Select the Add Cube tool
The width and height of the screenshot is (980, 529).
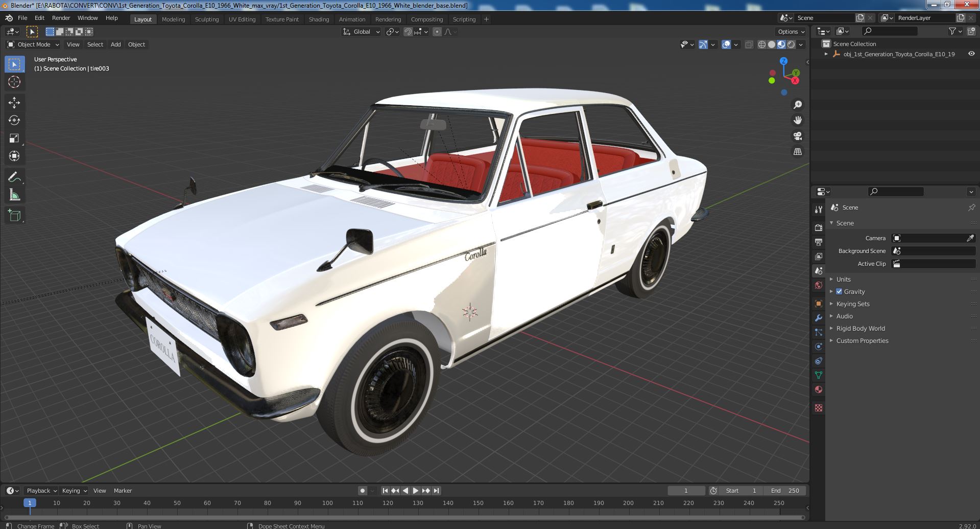14,216
